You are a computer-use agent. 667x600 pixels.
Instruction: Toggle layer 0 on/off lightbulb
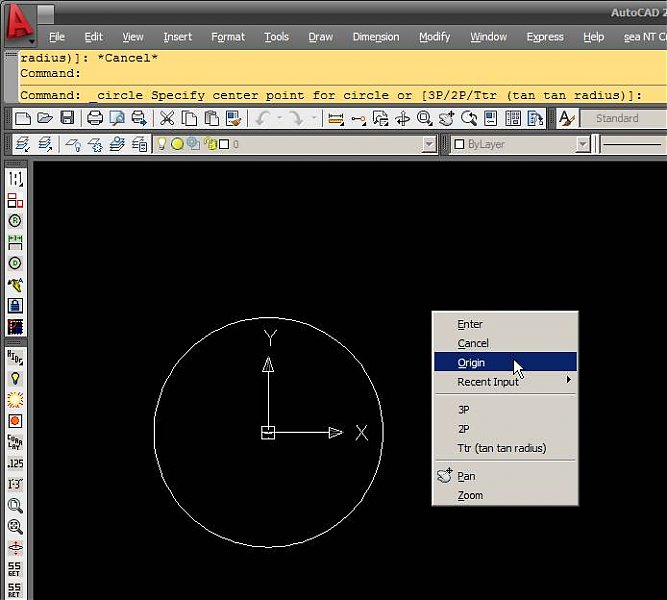(x=162, y=144)
